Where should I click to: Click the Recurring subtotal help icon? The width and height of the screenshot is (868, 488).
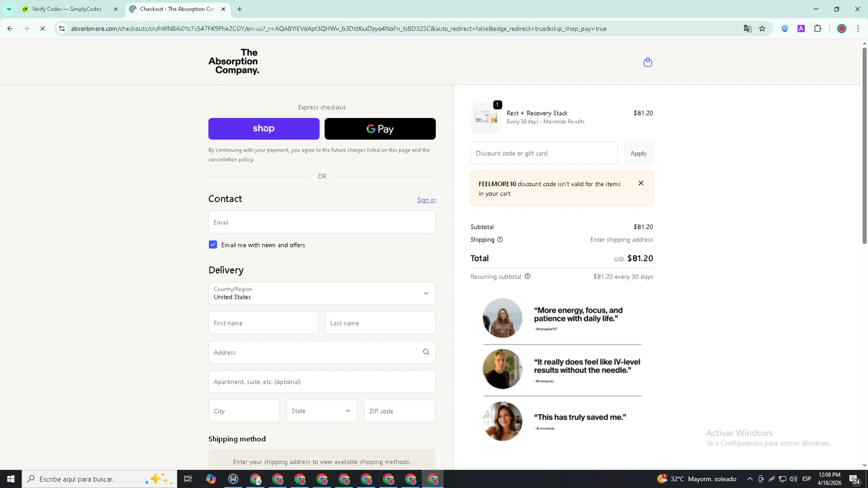point(527,276)
